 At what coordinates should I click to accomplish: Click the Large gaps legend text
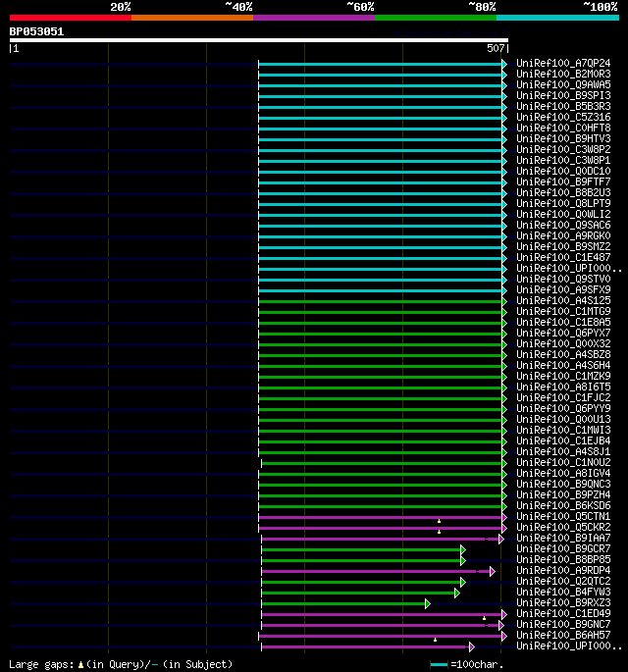click(121, 664)
